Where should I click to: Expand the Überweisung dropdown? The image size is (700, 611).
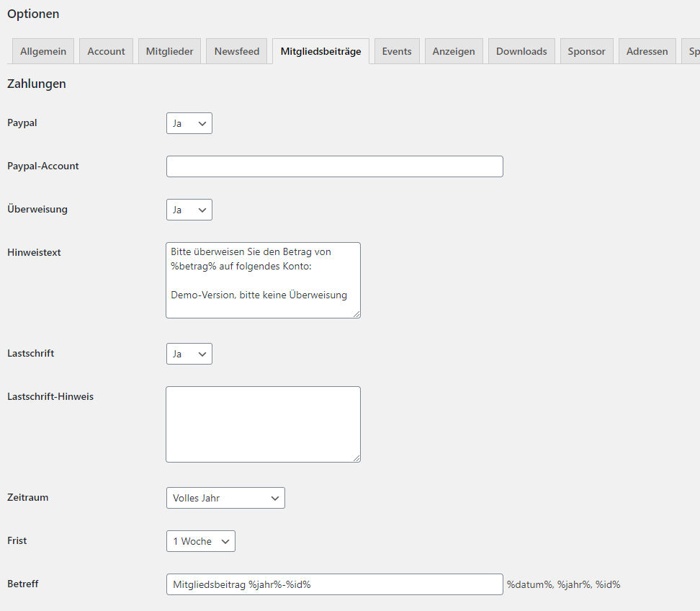[x=189, y=210]
